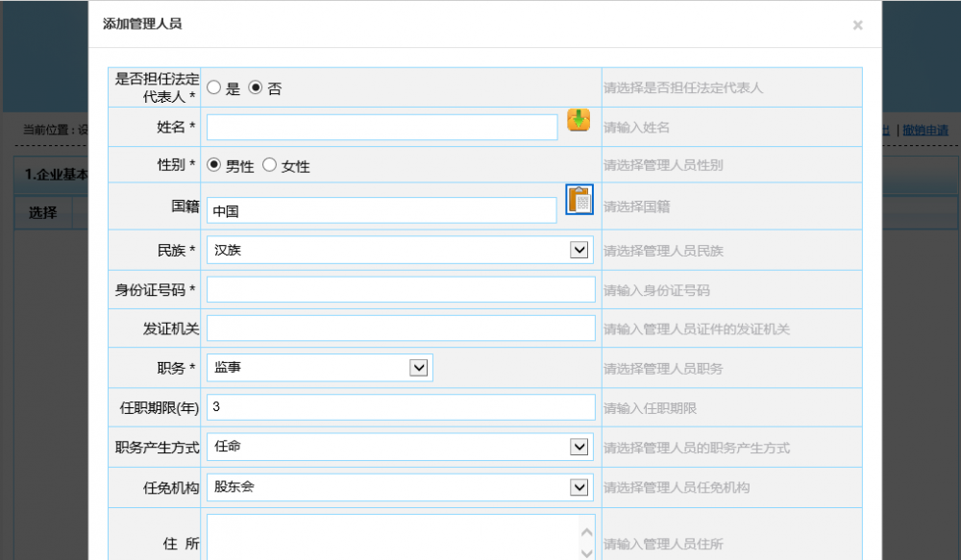Select 是 for 是否担任法定代表人
This screenshot has width=961, height=560.
pos(214,87)
